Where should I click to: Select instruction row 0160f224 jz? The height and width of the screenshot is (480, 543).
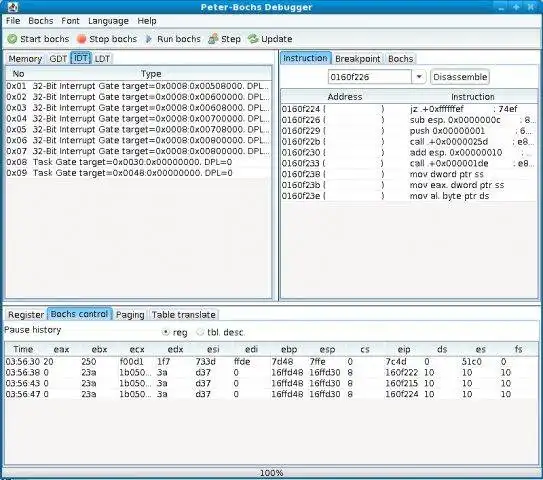pyautogui.click(x=409, y=109)
